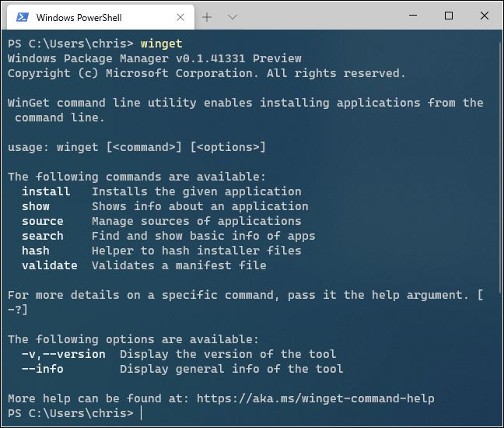Click the PowerShell icon in the tab
This screenshot has width=504, height=428.
tap(23, 16)
